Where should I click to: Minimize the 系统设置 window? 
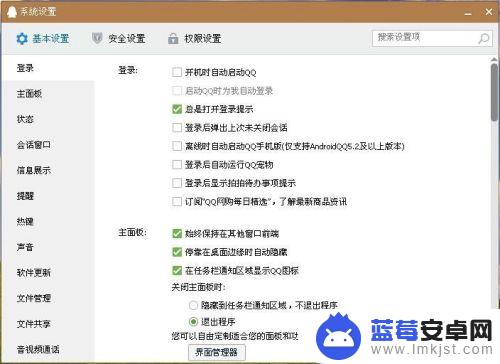468,13
